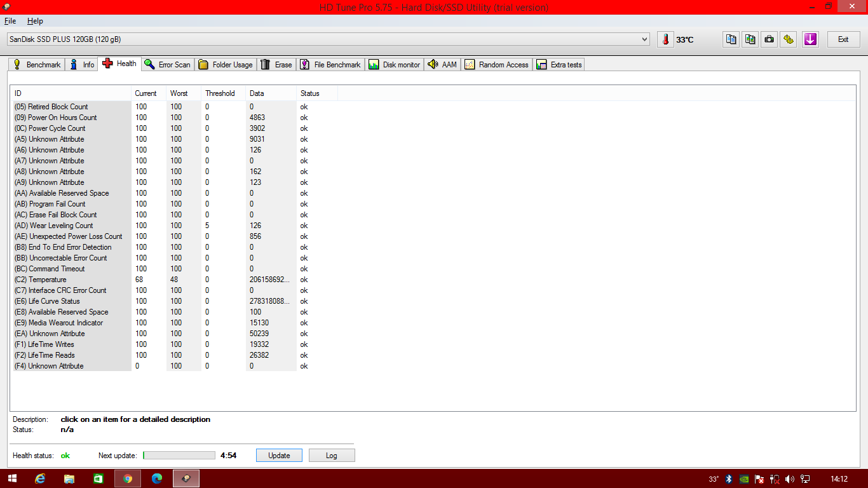Click the Bluetooth tray icon
This screenshot has height=488, width=868.
click(729, 478)
